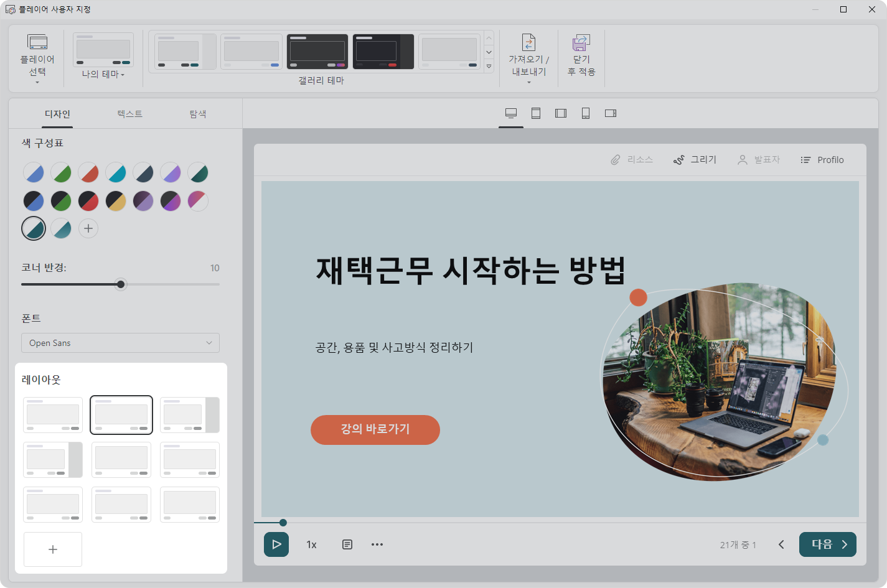This screenshot has width=887, height=588.
Task: Select the black and yellow color scheme
Action: coord(116,201)
